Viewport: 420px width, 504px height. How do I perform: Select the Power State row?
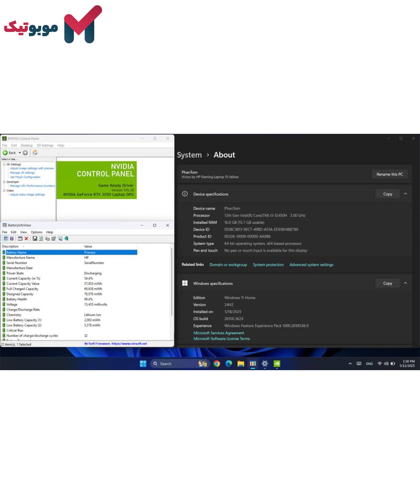(70, 273)
